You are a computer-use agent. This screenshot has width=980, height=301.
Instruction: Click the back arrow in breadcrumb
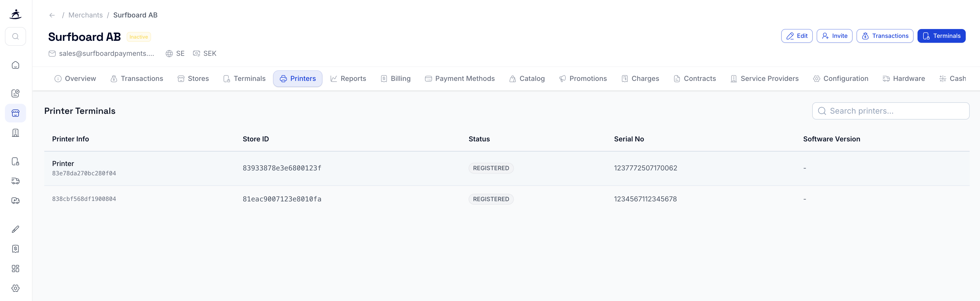point(52,15)
